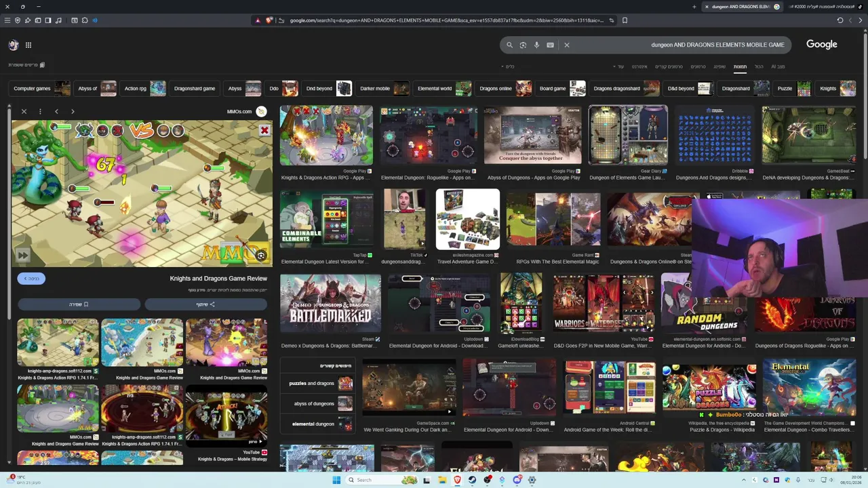
Task: Open the Windows Start menu
Action: click(336, 480)
